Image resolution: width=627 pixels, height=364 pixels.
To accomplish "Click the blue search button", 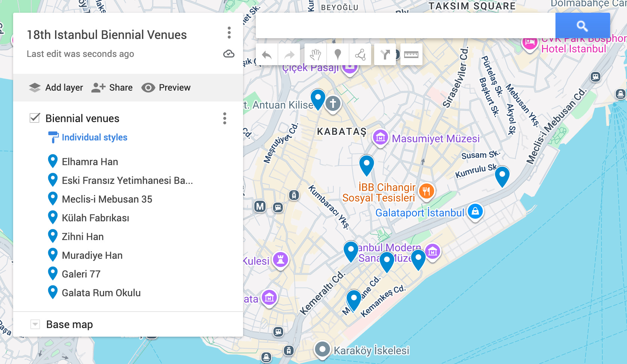I will (x=582, y=25).
